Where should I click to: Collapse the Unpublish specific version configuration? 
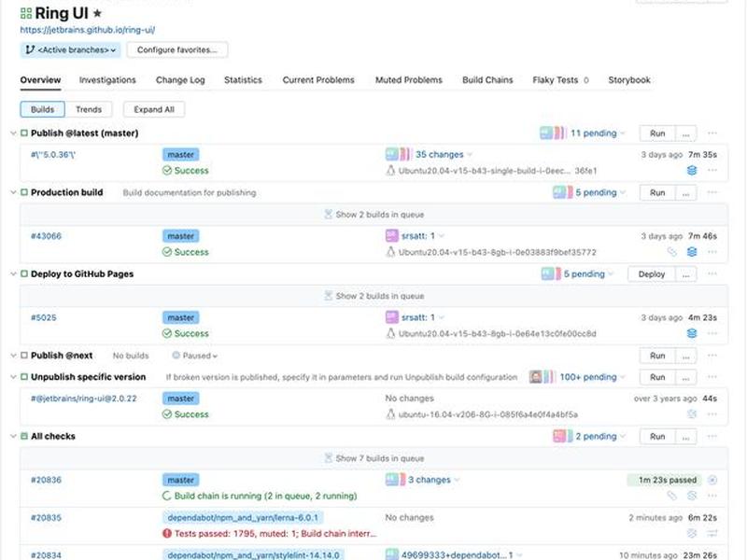pyautogui.click(x=13, y=377)
